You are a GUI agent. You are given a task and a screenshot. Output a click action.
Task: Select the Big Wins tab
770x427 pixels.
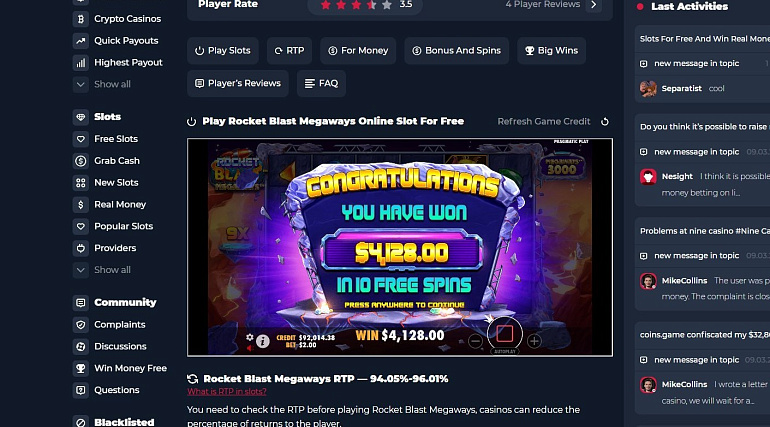coord(551,51)
